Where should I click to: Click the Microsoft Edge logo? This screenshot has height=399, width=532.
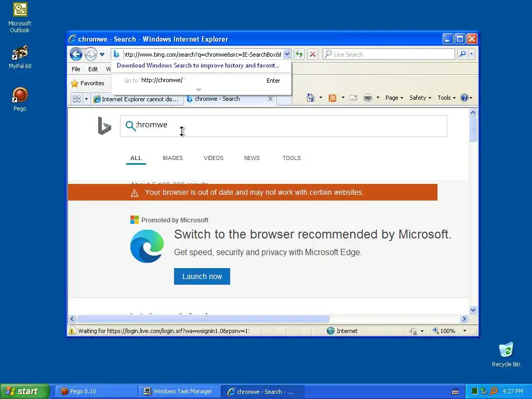coord(147,246)
